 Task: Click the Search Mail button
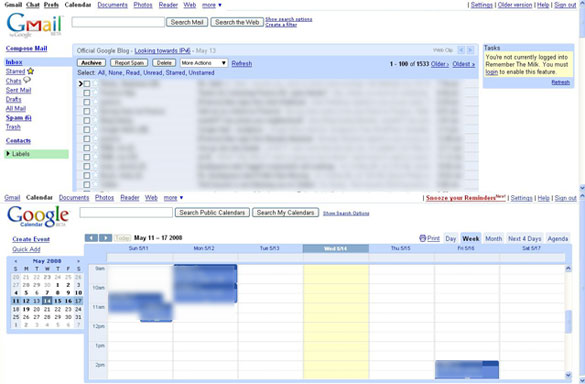[187, 22]
